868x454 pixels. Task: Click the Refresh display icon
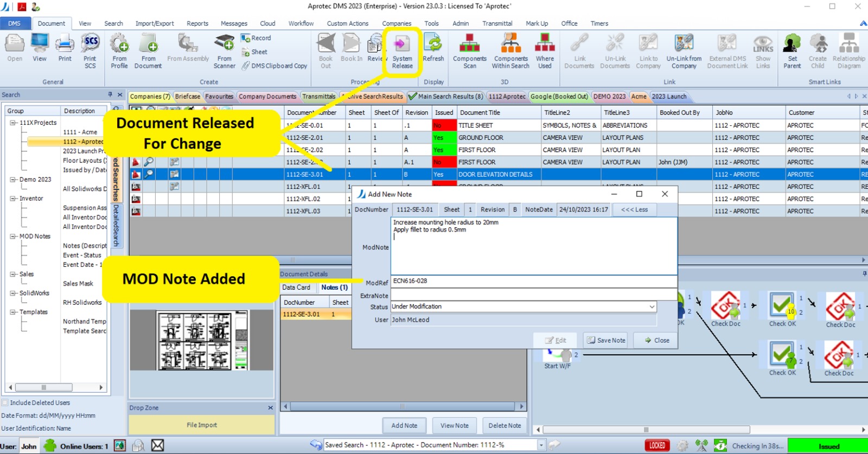click(x=433, y=48)
